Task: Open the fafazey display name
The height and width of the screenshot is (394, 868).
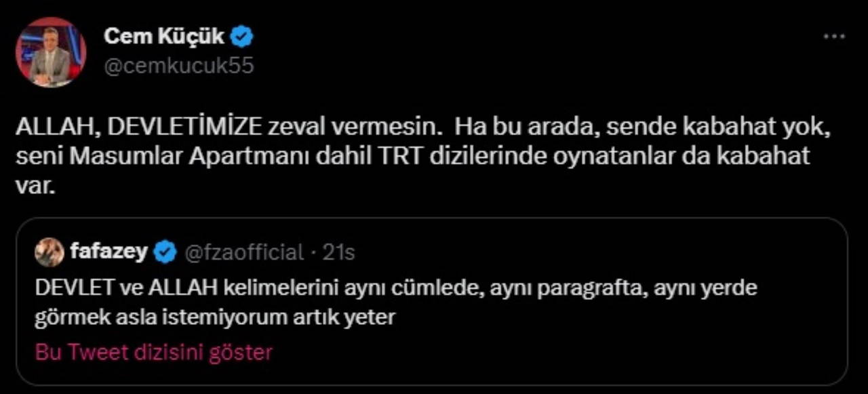Action: [x=108, y=252]
